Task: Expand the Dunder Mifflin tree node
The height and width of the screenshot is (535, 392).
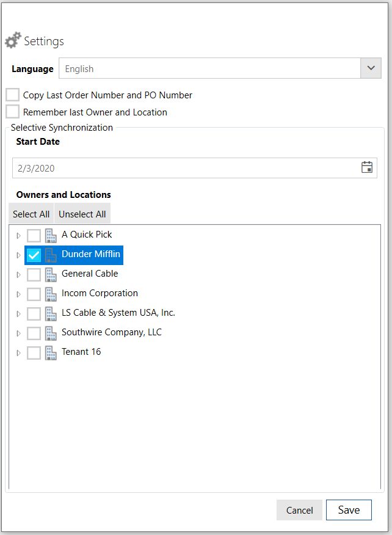Action: tap(18, 255)
